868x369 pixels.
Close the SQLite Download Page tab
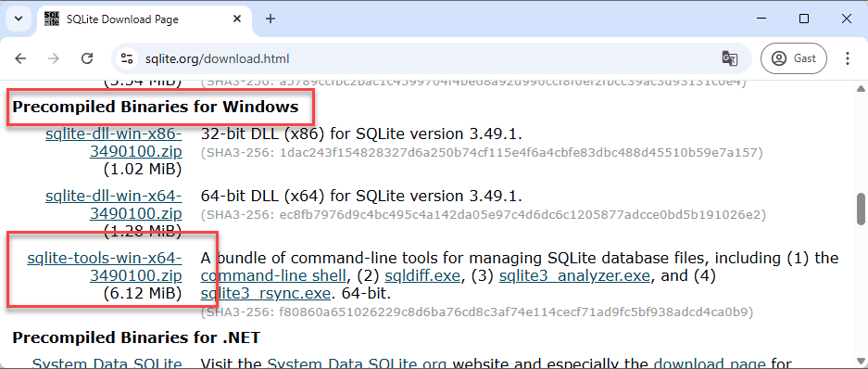[237, 19]
